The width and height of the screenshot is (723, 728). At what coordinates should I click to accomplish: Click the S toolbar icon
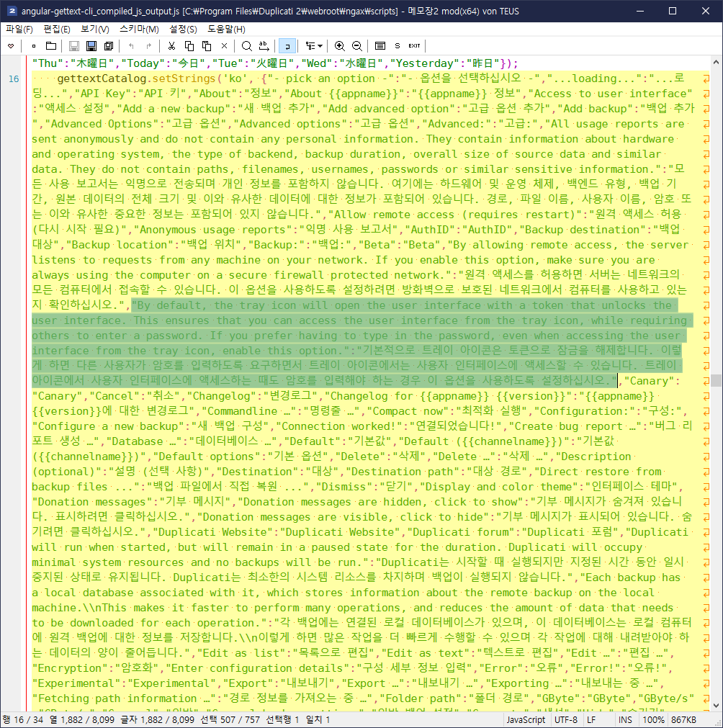click(398, 46)
